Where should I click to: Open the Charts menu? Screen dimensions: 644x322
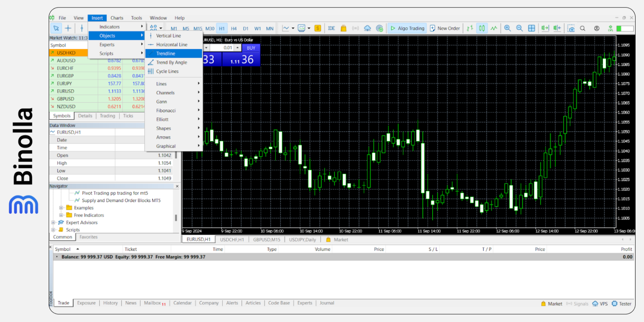click(x=117, y=18)
